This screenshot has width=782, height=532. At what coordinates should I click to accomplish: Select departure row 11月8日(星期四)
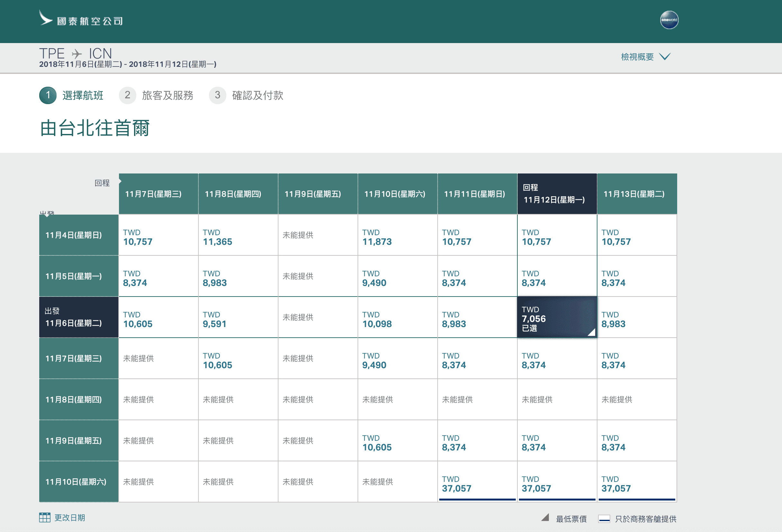tap(79, 400)
